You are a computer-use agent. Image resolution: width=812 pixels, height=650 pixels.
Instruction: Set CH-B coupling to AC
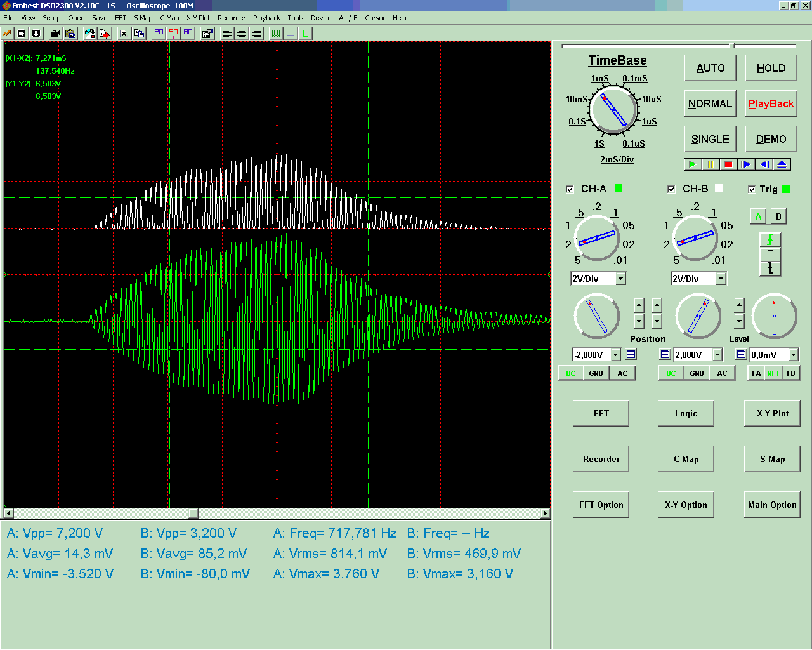coord(722,373)
